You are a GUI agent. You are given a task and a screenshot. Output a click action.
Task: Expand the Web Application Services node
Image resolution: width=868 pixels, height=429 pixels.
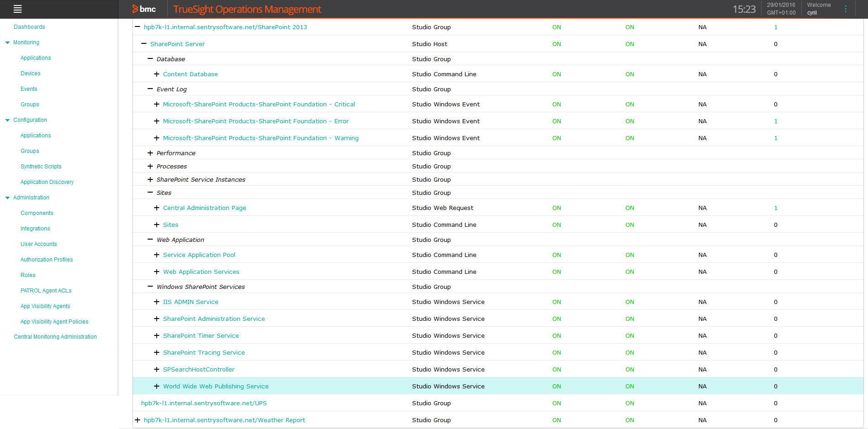(157, 272)
